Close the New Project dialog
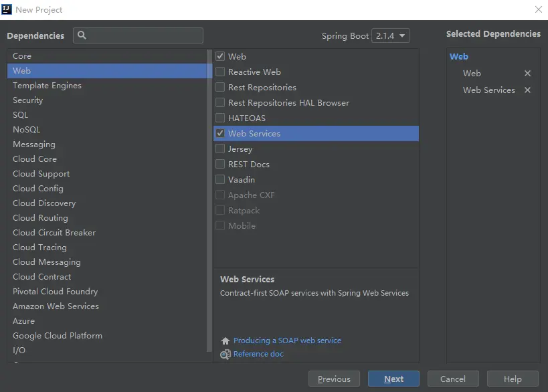548x392 pixels. [x=538, y=9]
